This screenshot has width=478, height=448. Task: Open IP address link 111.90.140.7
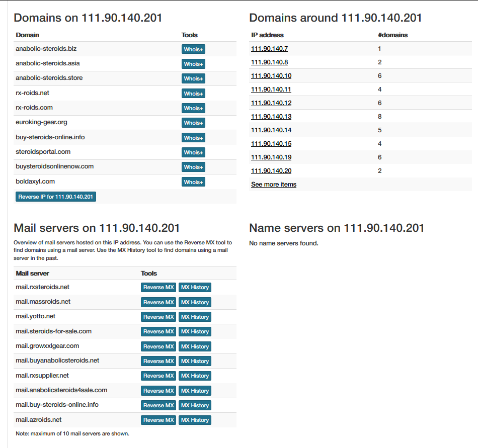click(x=269, y=49)
